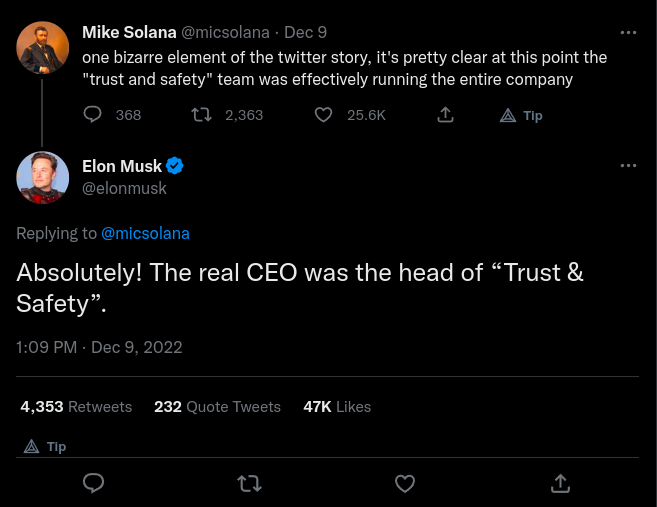This screenshot has width=657, height=507.
Task: Open Elon Musk's display name profile
Action: tap(122, 166)
